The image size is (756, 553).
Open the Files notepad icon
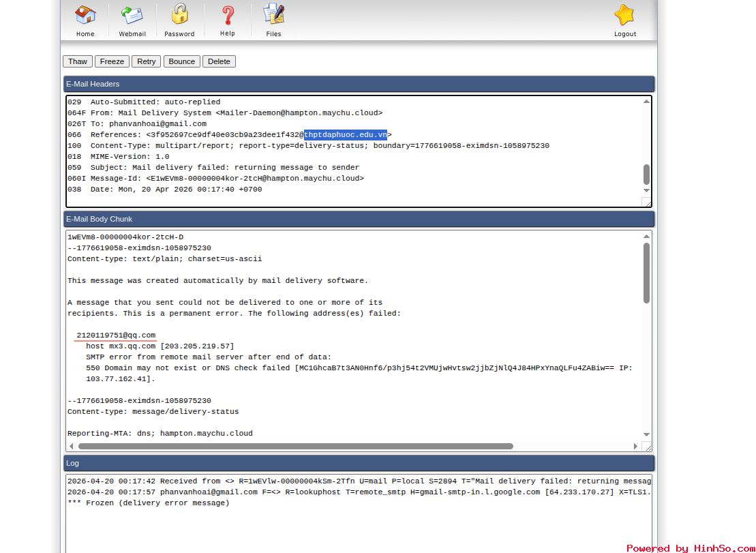point(273,15)
